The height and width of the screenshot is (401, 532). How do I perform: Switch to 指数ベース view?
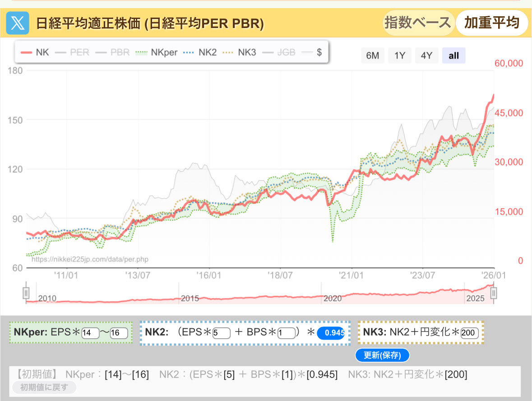click(x=418, y=23)
